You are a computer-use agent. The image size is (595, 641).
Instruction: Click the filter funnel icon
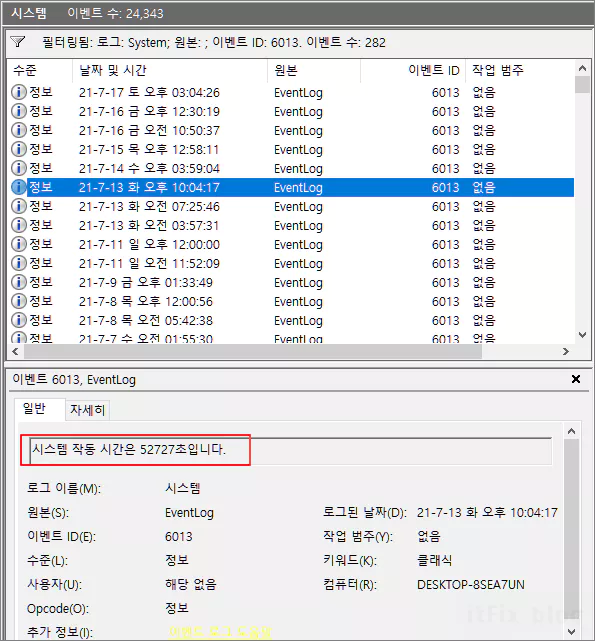pos(18,42)
